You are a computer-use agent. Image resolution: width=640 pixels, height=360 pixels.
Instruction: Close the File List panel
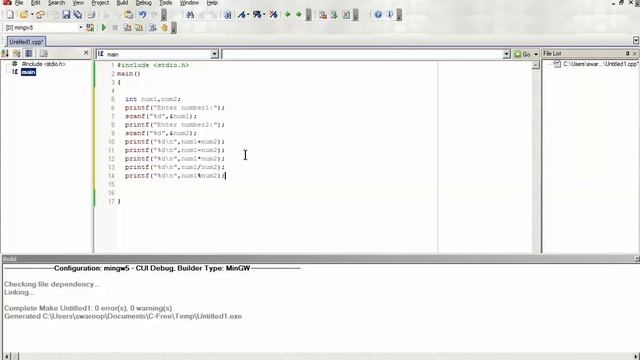click(635, 53)
